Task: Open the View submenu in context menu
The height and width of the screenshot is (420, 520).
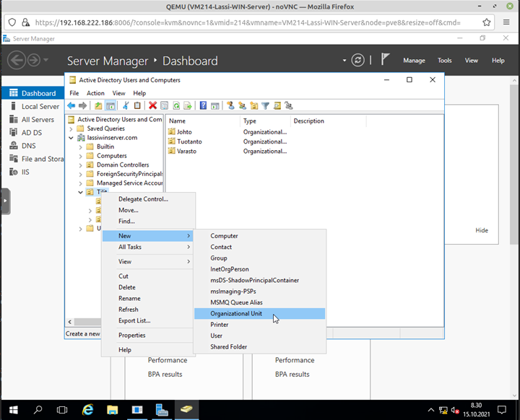Action: click(147, 261)
